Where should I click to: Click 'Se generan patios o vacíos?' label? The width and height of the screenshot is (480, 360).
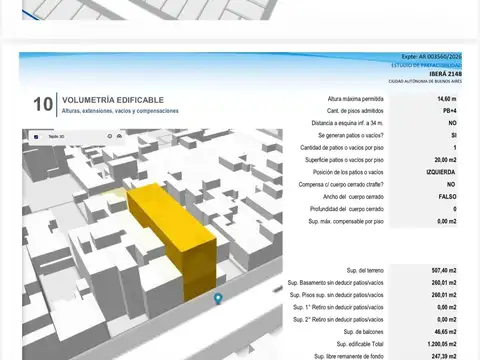coord(351,135)
